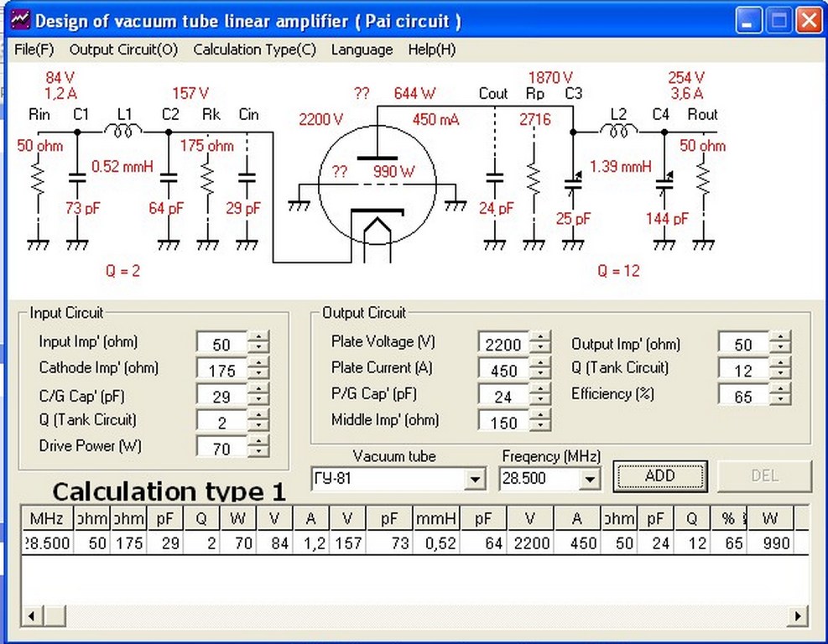Image resolution: width=828 pixels, height=644 pixels.
Task: Decrease Cathode Imp' value with down arrow
Action: tap(260, 374)
